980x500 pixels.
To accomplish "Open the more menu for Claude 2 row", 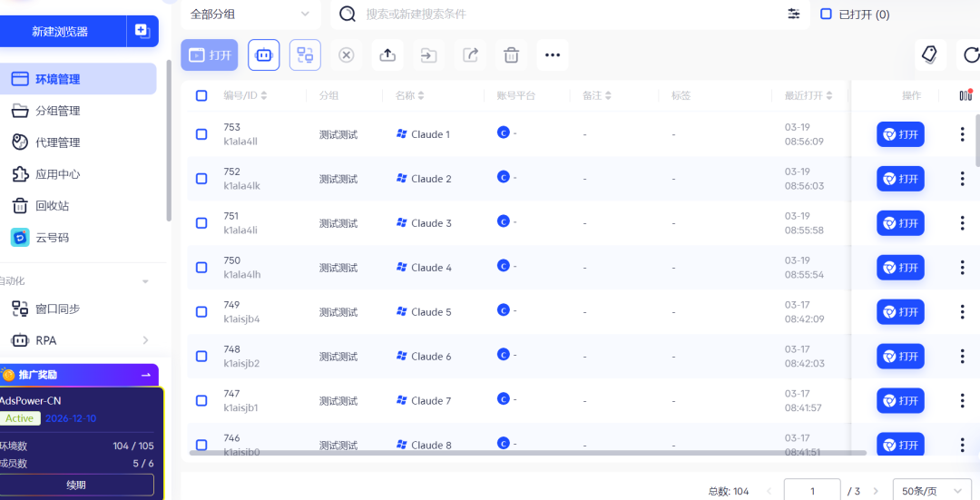I will (963, 179).
